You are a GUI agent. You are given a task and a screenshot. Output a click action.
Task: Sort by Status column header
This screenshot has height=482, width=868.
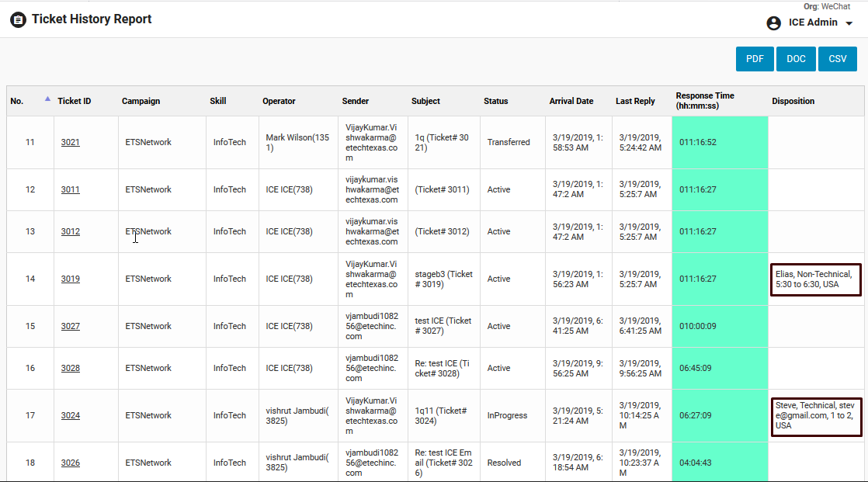tap(495, 101)
